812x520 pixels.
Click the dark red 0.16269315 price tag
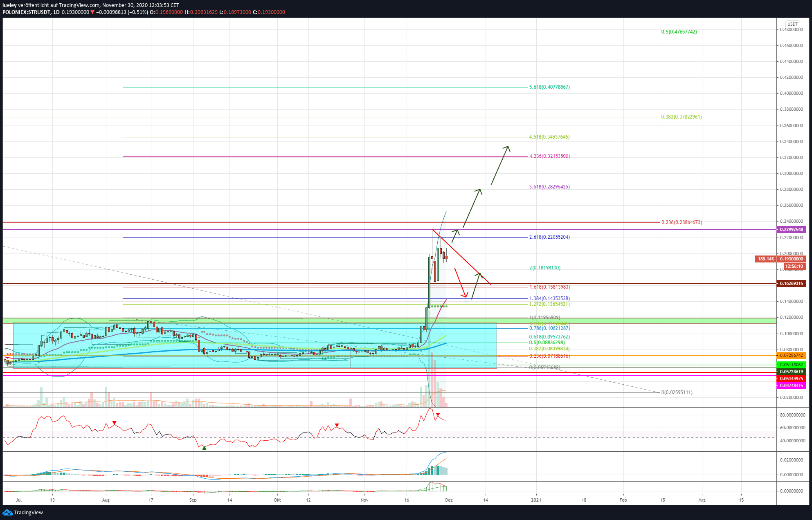pyautogui.click(x=791, y=283)
